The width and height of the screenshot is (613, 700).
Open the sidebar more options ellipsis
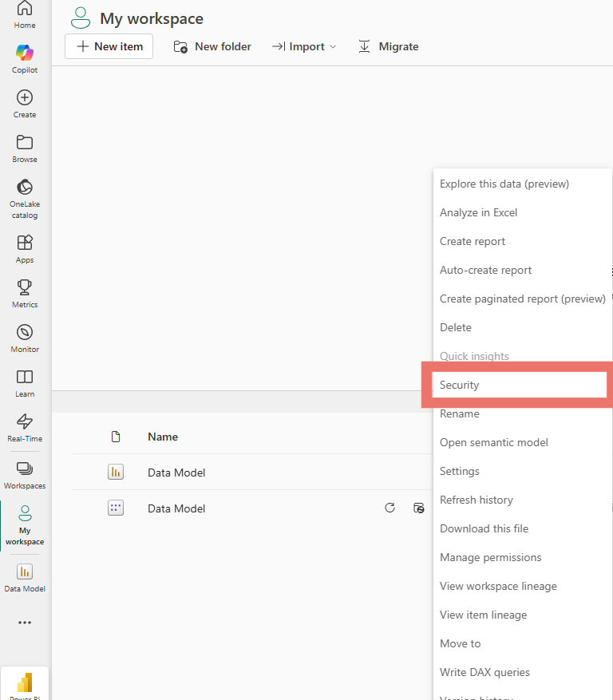point(25,623)
